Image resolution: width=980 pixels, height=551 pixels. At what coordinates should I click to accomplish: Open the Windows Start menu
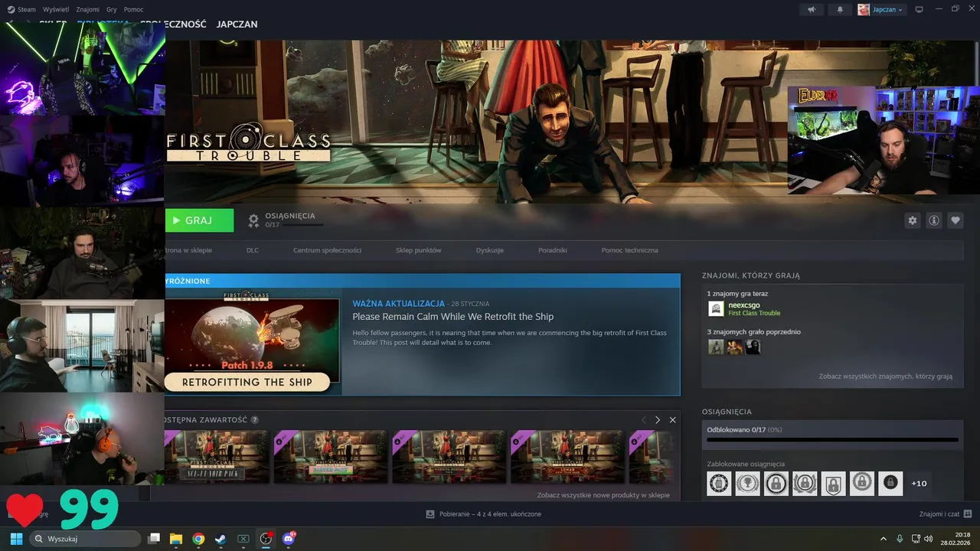point(16,539)
